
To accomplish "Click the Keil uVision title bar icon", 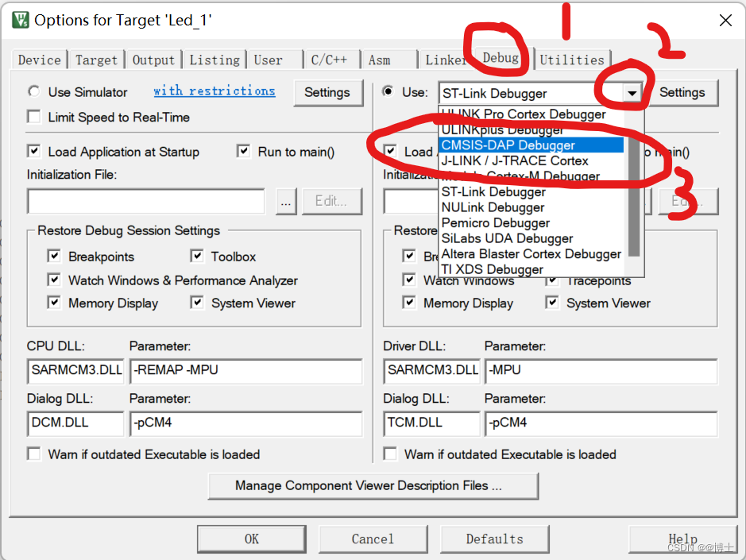I will 21,20.
